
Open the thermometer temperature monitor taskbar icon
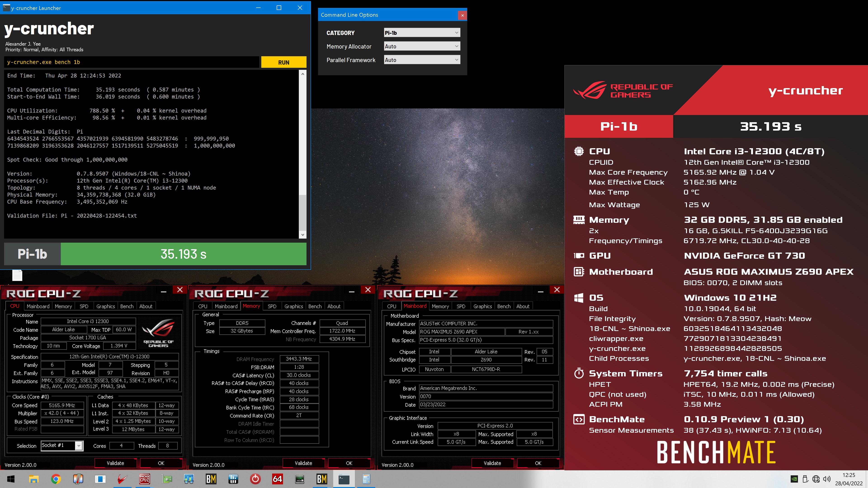[78, 479]
